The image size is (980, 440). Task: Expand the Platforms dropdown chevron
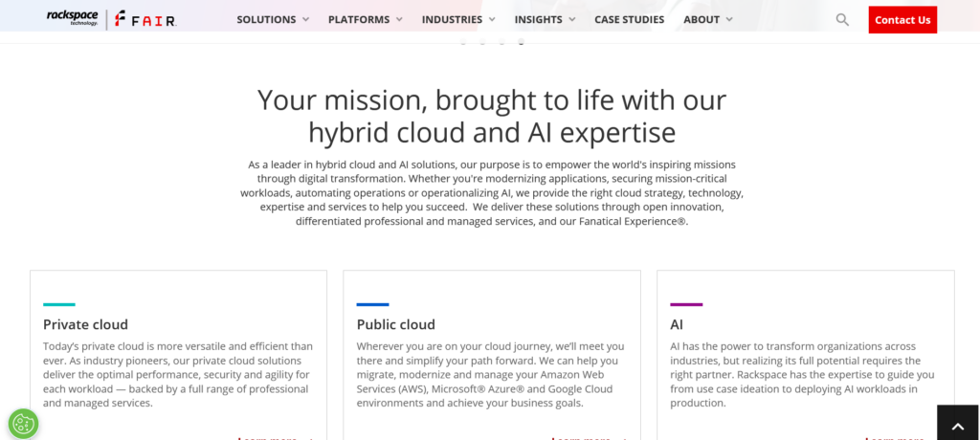click(x=399, y=20)
